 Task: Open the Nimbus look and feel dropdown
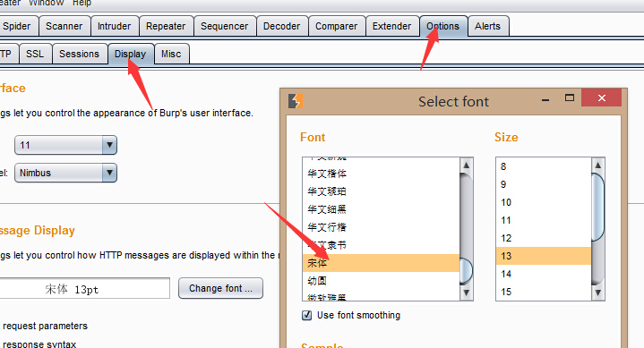(x=65, y=173)
